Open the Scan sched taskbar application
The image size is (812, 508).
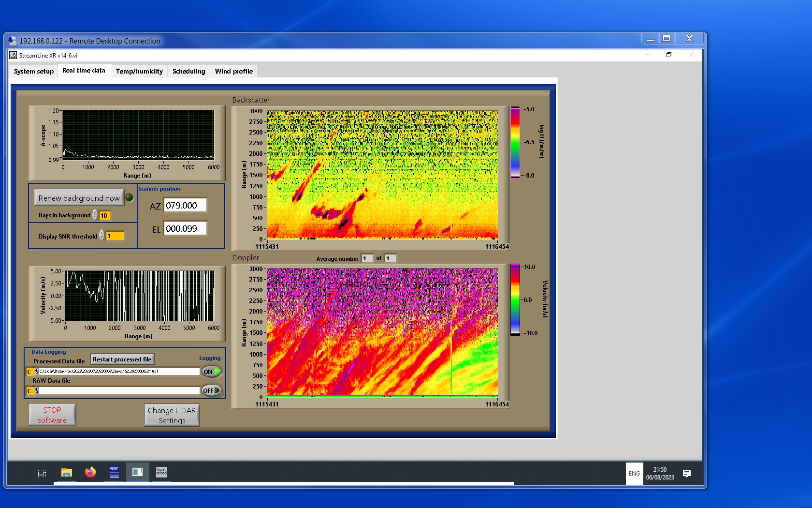pyautogui.click(x=161, y=472)
